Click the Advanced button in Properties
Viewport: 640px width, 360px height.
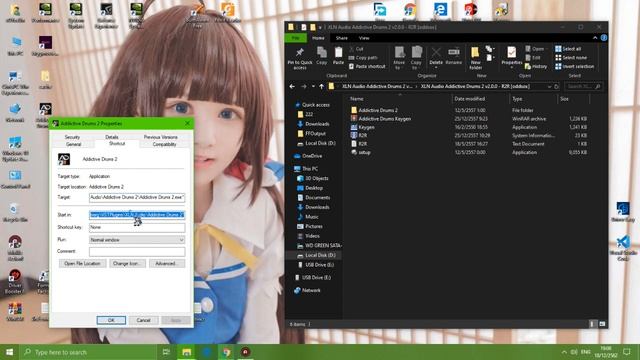(167, 264)
